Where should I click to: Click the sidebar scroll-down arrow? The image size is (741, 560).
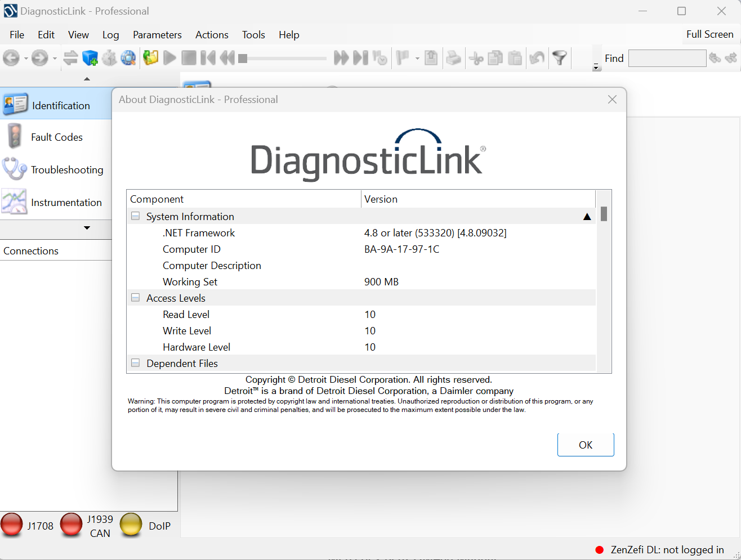click(x=87, y=228)
